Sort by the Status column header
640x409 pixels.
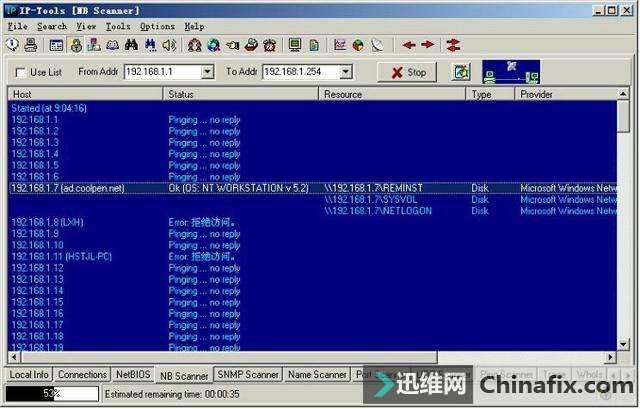pos(240,94)
